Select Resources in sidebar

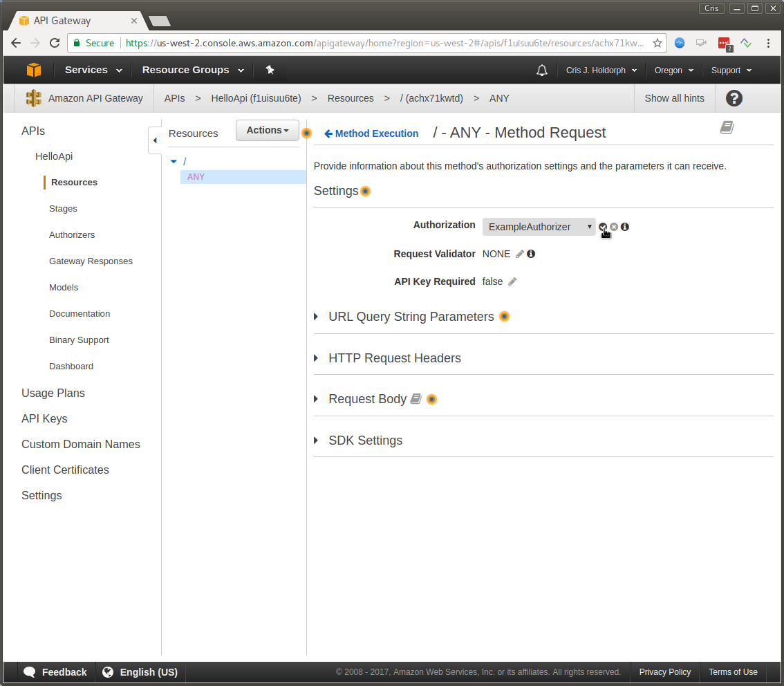(74, 183)
